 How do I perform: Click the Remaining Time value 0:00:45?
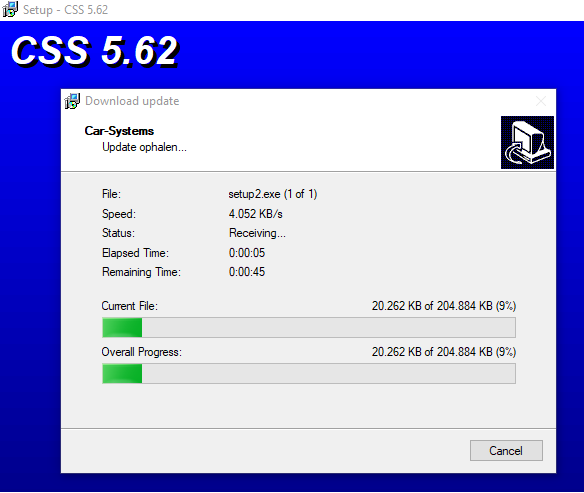pos(247,272)
